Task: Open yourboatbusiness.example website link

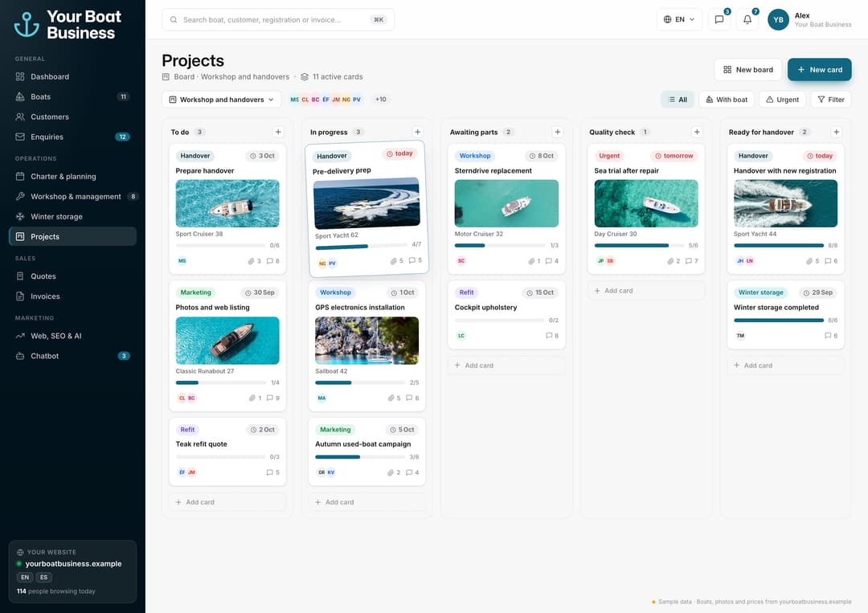Action: coord(74,564)
